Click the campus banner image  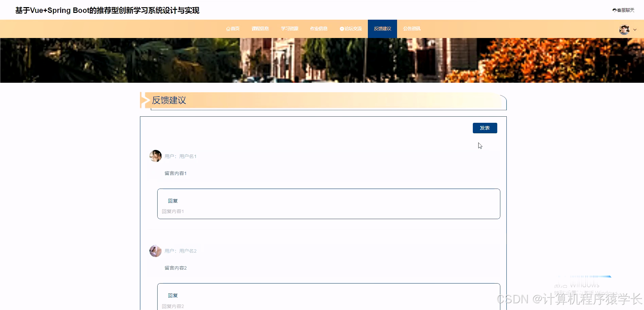pyautogui.click(x=322, y=60)
